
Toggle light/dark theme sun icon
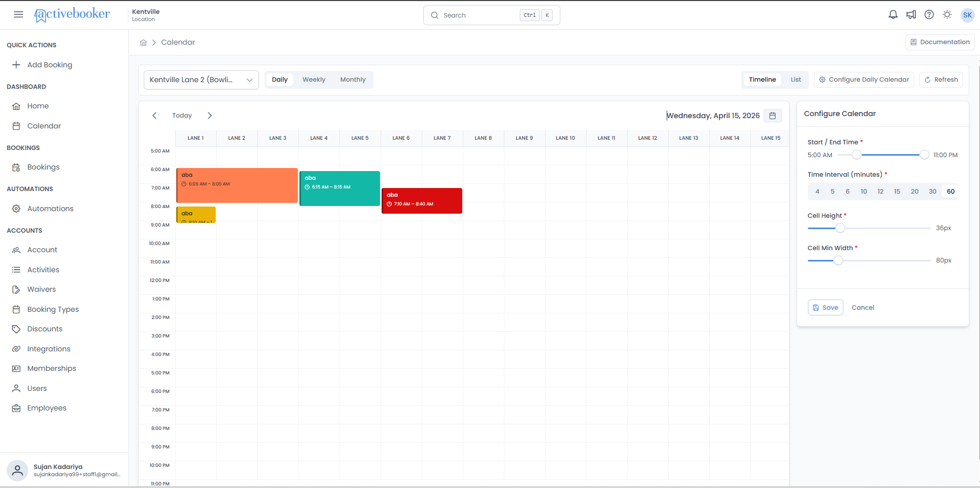[x=947, y=15]
